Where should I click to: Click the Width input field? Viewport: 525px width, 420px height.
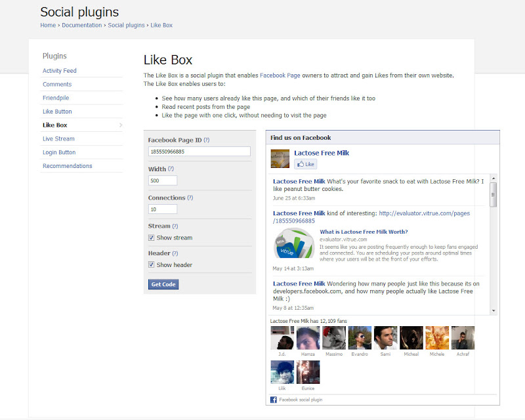[163, 180]
